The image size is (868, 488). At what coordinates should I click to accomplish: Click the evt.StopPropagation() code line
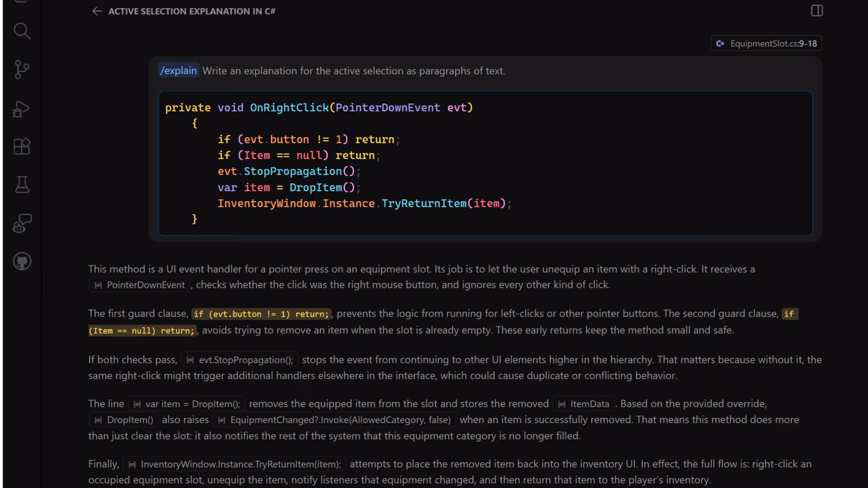pyautogui.click(x=289, y=171)
